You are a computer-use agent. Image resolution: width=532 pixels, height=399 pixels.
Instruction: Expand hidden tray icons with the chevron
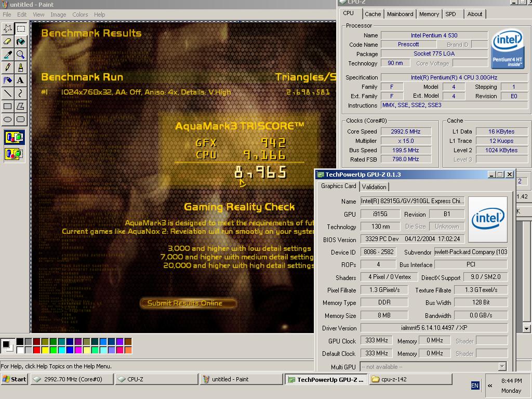pos(490,385)
